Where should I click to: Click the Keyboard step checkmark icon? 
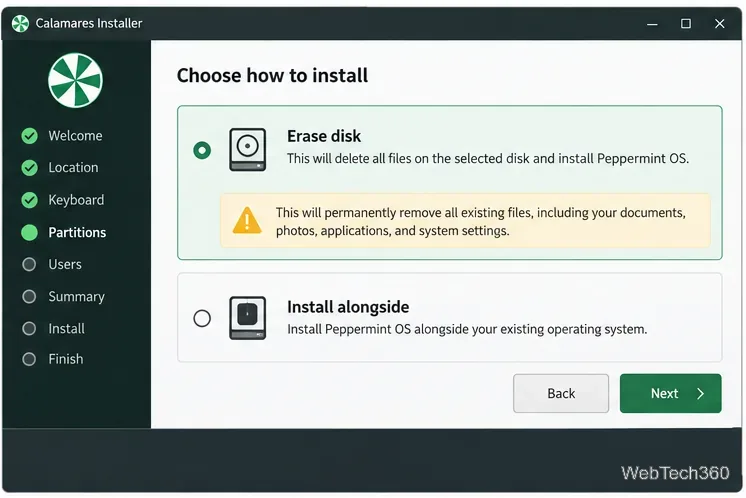[29, 200]
